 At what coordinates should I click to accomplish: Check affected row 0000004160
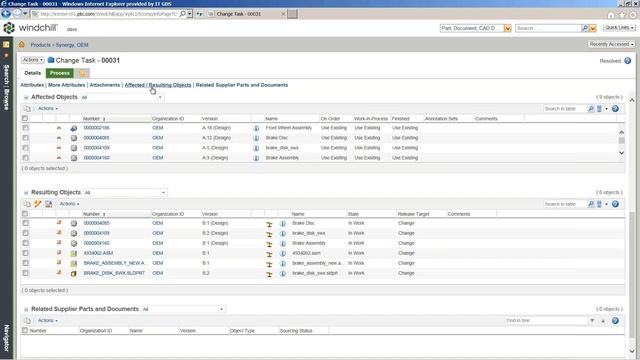pyautogui.click(x=25, y=158)
